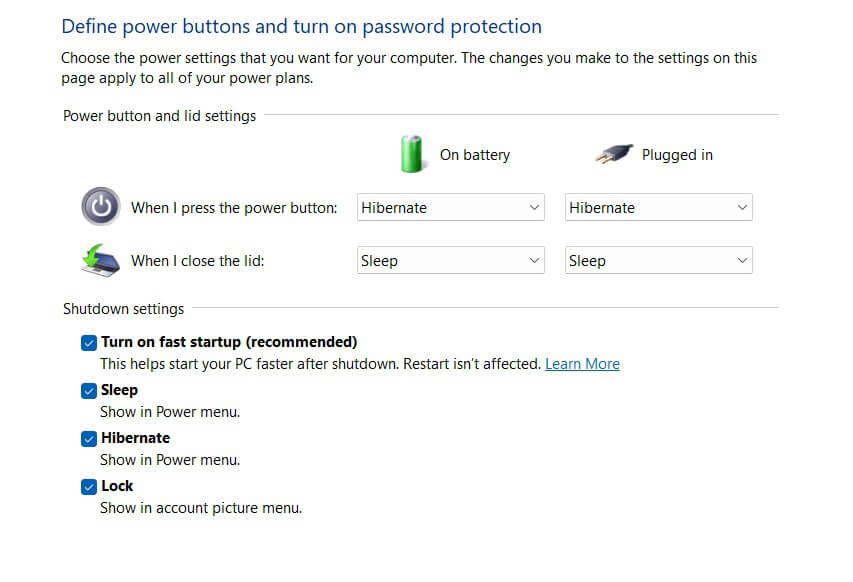
Task: Open the Plugged in power button dropdown
Action: (x=658, y=207)
